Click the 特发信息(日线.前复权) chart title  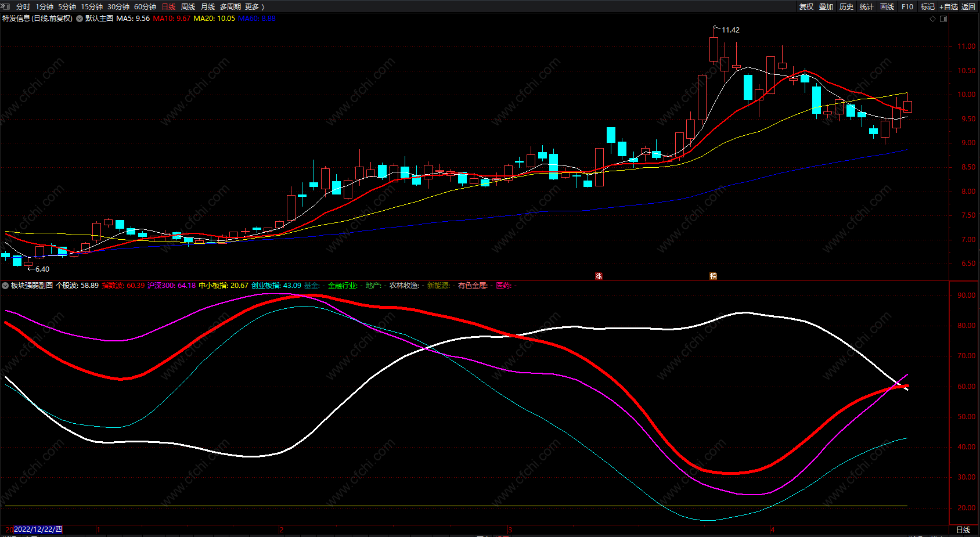click(38, 19)
